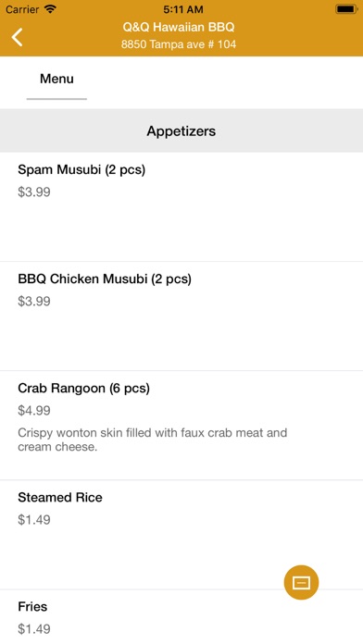Select the Menu tab
363x644 pixels.
(56, 79)
